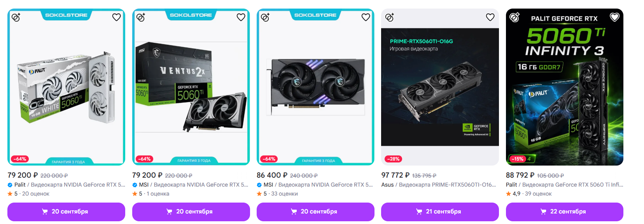Find similar items for Palit White card
Image resolution: width=644 pixels, height=224 pixels.
tap(16, 17)
